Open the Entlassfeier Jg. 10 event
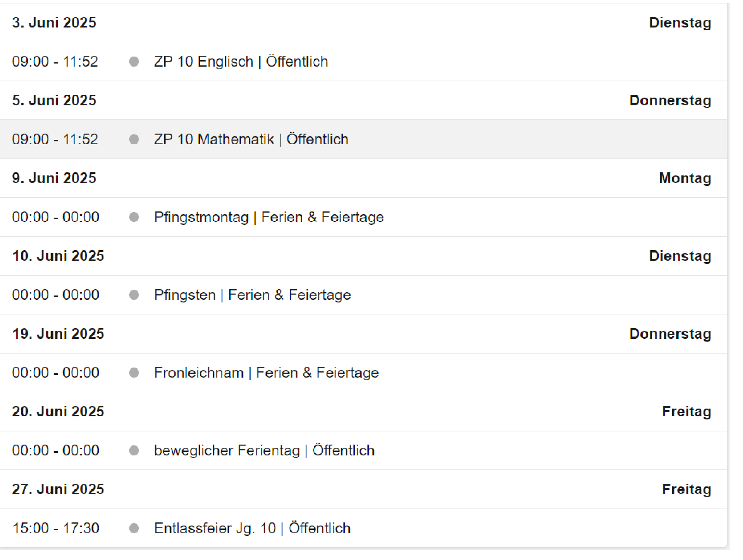The width and height of the screenshot is (743, 560). (x=252, y=529)
